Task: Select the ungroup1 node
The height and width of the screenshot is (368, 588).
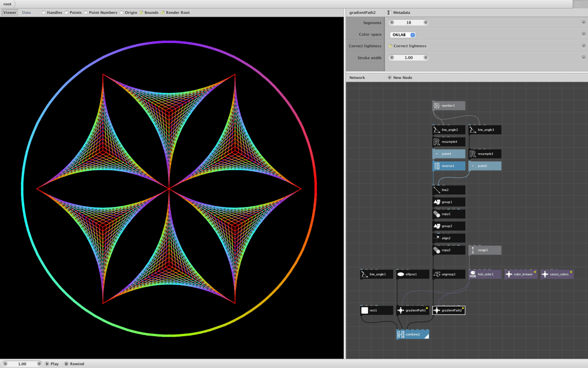Action: [x=449, y=274]
